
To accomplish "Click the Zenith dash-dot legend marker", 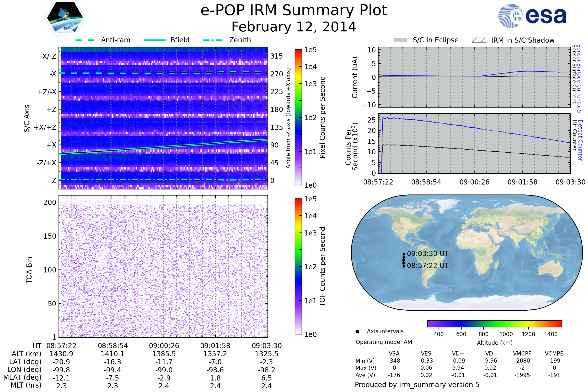I will [x=213, y=40].
